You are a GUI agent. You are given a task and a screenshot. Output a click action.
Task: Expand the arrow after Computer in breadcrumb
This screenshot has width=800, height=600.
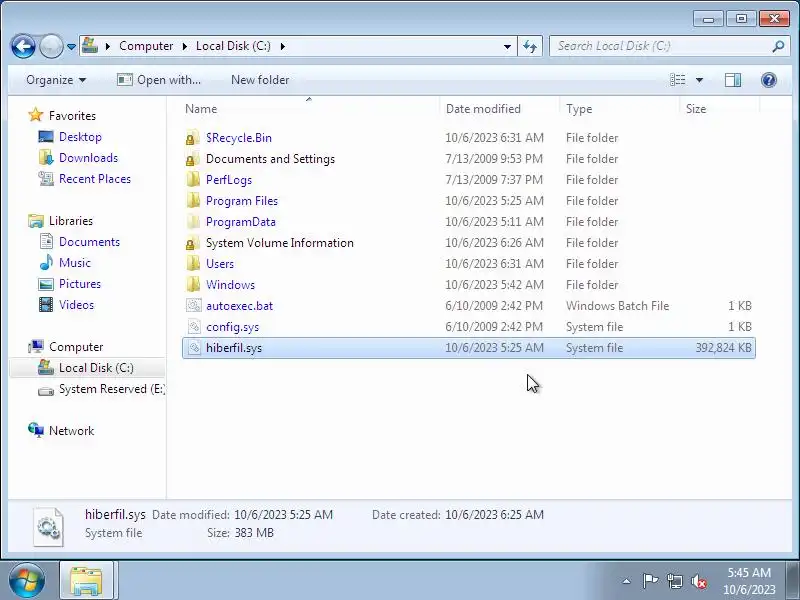tap(185, 46)
